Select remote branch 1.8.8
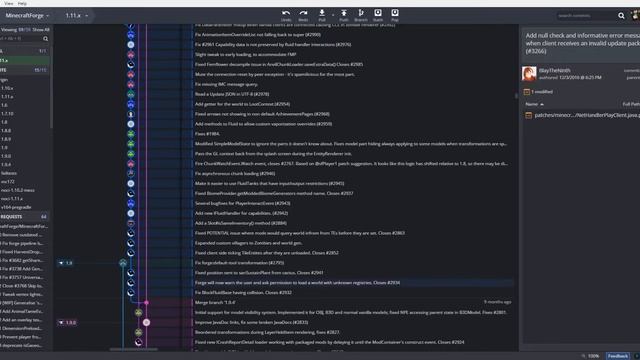Screen dimensions: 640x360 pos(6,131)
